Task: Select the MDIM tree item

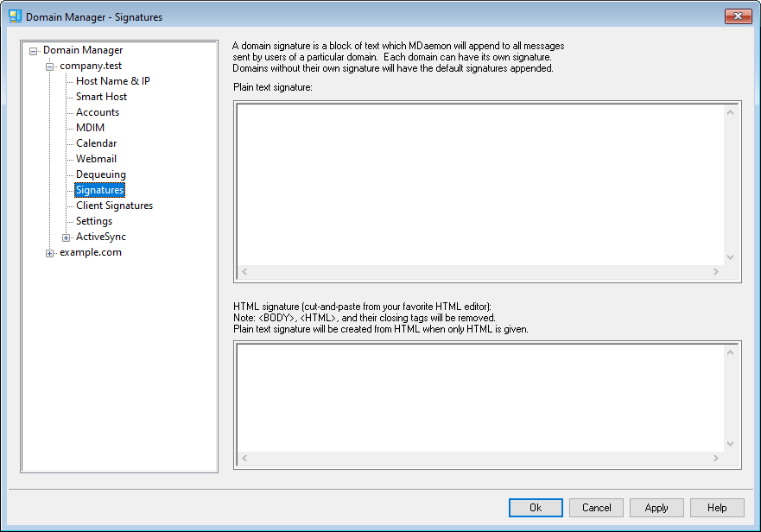Action: click(x=90, y=128)
